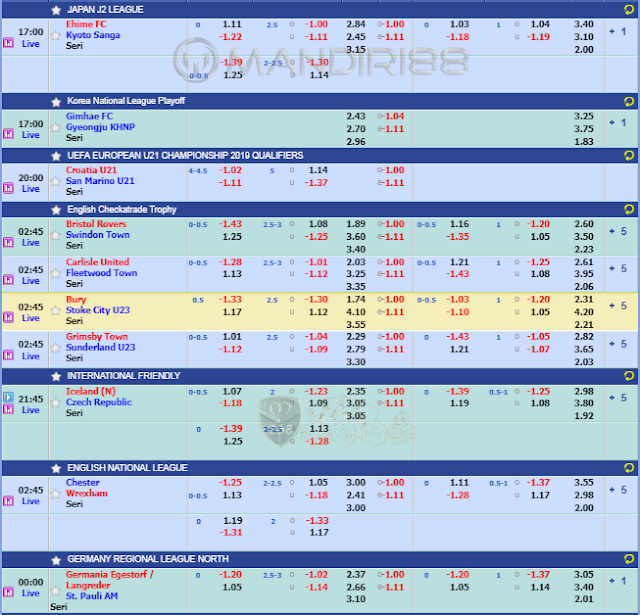This screenshot has height=615, width=640.
Task: Expand more bets for Iceland match
Action: (x=617, y=398)
